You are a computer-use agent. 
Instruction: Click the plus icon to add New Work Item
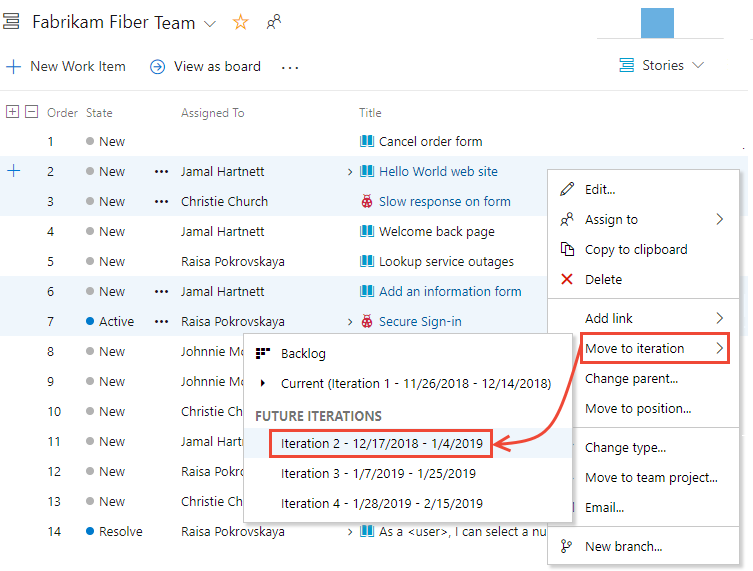pyautogui.click(x=13, y=67)
